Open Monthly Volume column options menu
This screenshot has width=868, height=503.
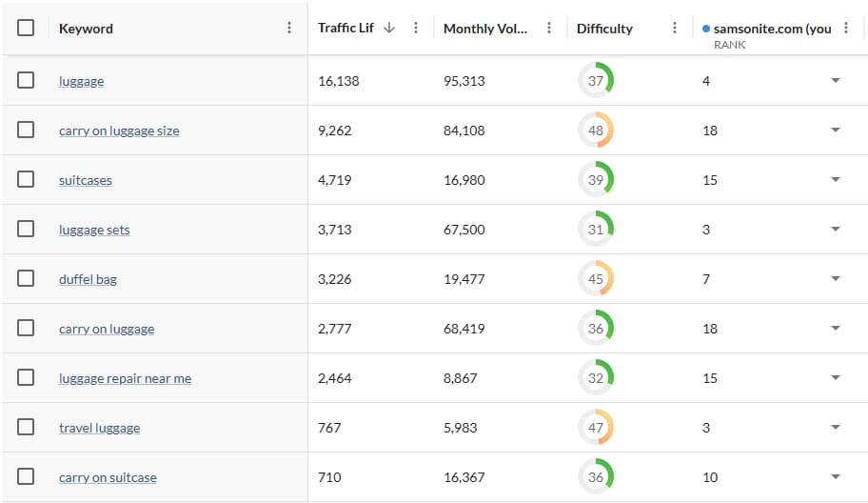click(x=549, y=29)
